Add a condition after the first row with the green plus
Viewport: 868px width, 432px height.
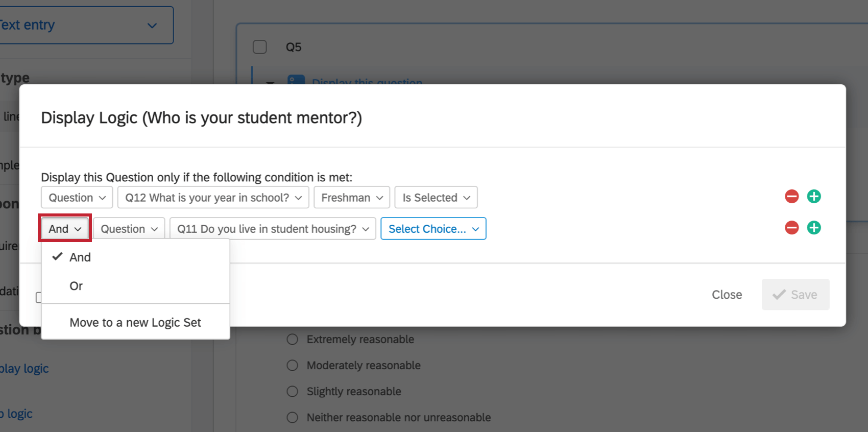click(x=814, y=197)
